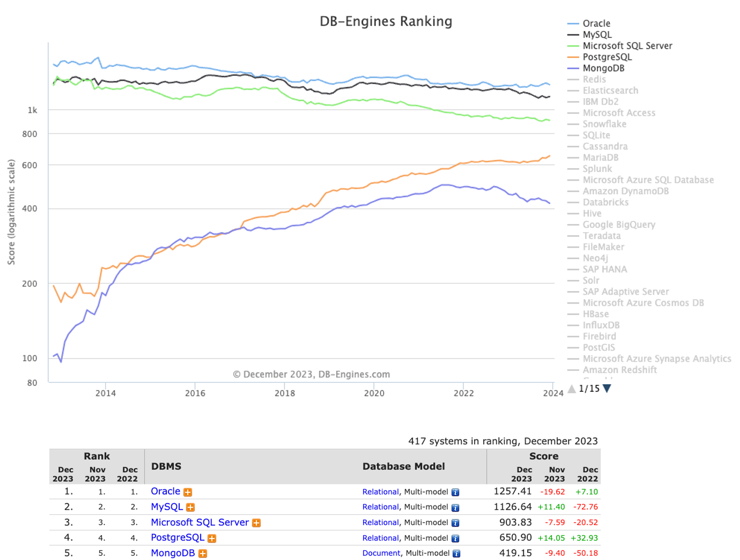Show Redis series in legend
This screenshot has width=740, height=560.
[587, 79]
